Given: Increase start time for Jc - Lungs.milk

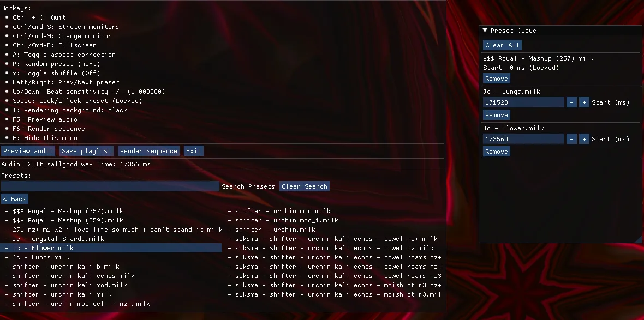Looking at the screenshot, I should (x=584, y=102).
